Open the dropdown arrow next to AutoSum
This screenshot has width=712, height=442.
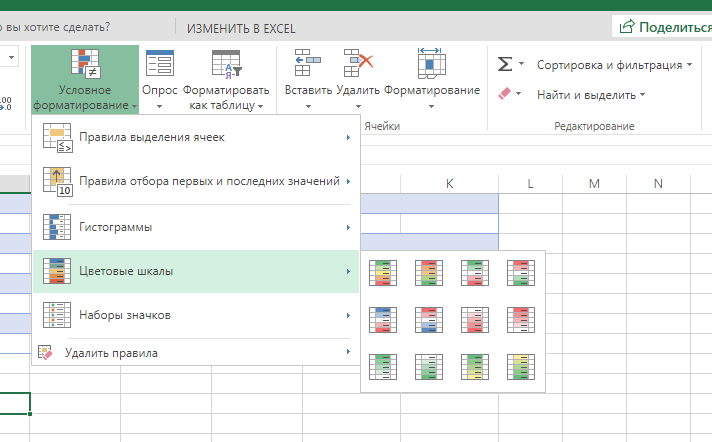click(521, 64)
